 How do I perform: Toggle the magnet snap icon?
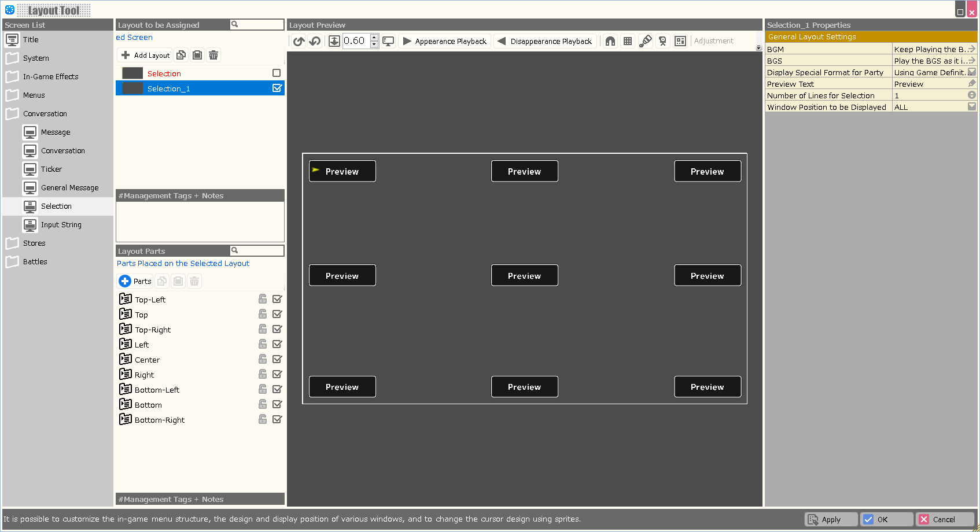tap(610, 41)
